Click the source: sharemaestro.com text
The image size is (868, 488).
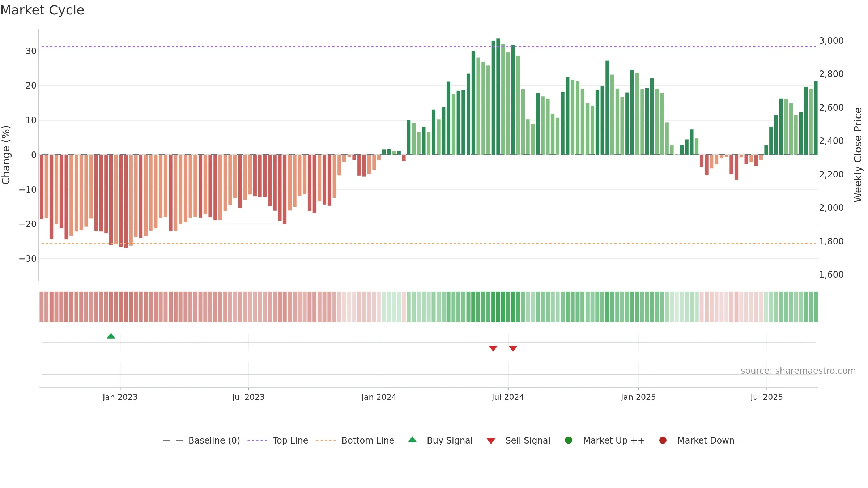pyautogui.click(x=798, y=371)
